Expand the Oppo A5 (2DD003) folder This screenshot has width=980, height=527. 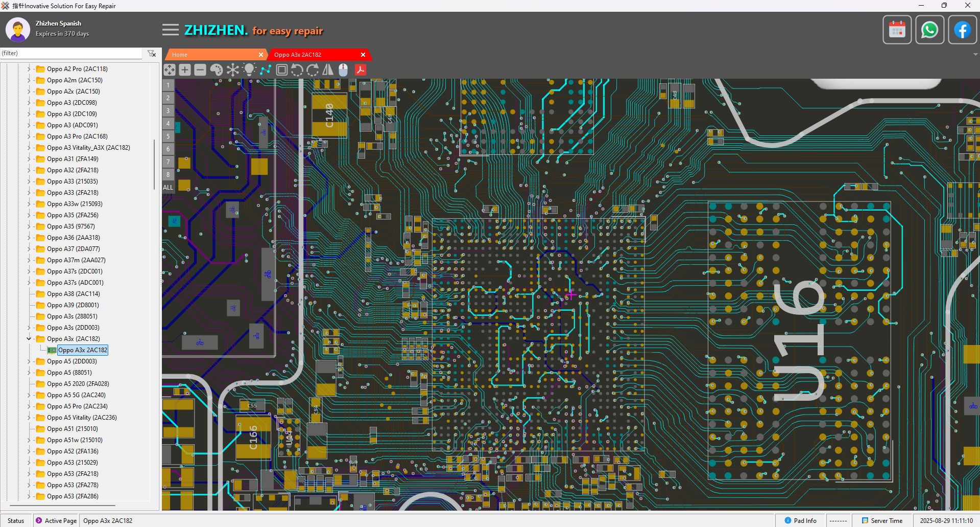pos(29,361)
